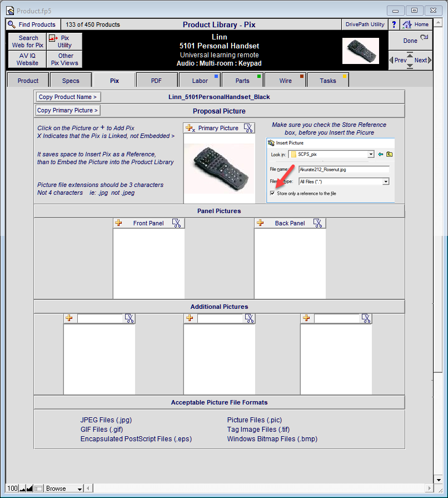Cut second additional picture with scissors

[250, 318]
